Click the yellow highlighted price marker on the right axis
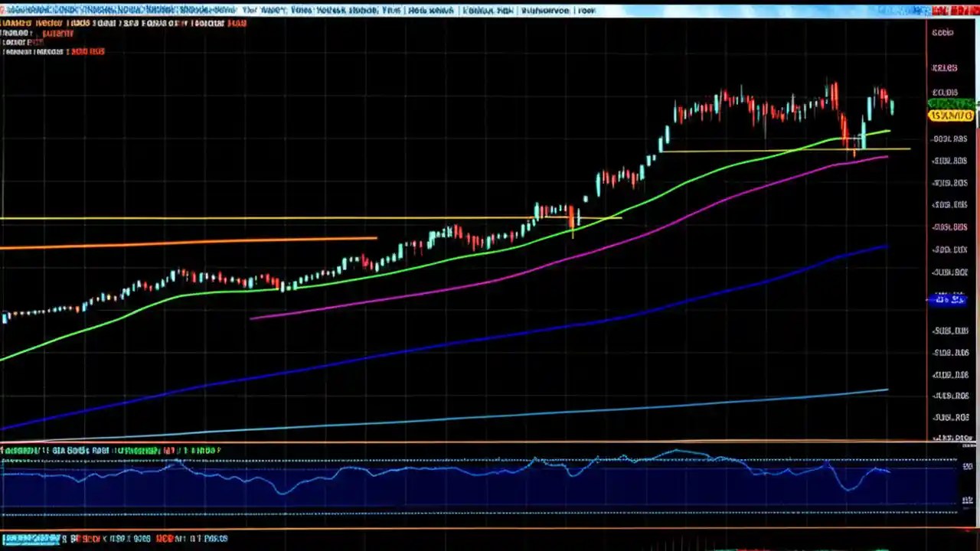This screenshot has height=551, width=980. coord(951,116)
